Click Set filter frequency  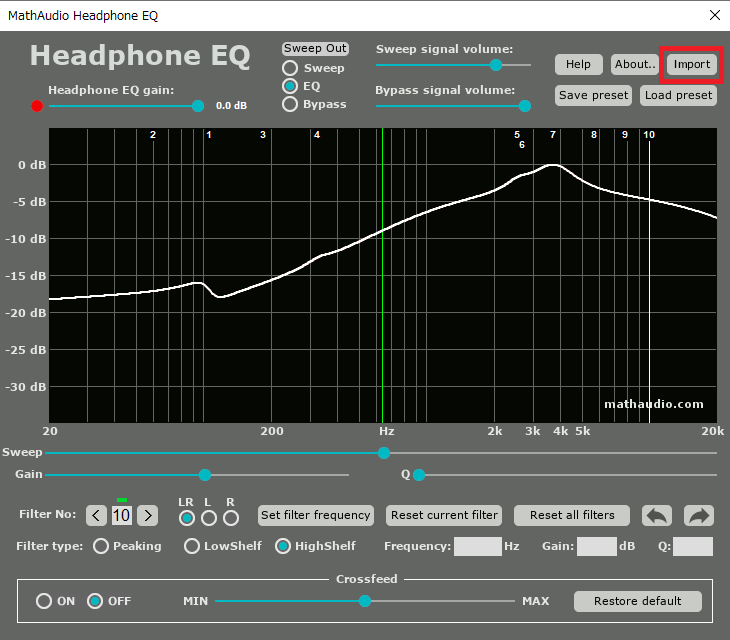pyautogui.click(x=316, y=515)
